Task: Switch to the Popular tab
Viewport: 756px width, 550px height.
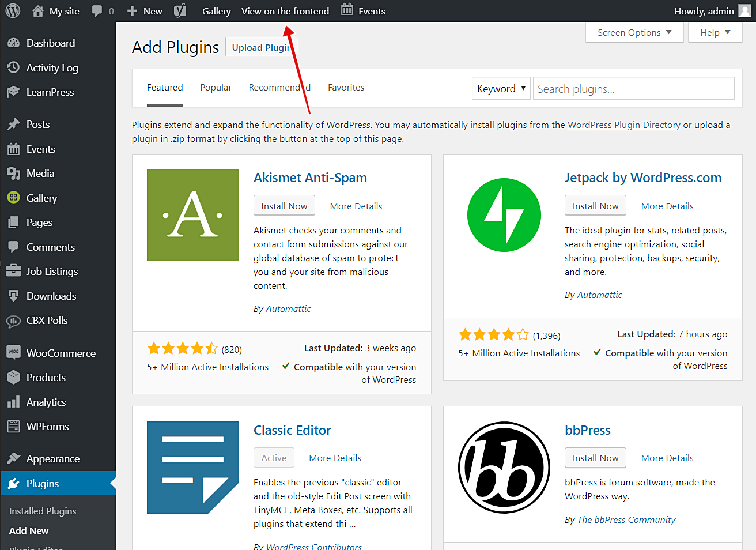Action: [x=216, y=88]
